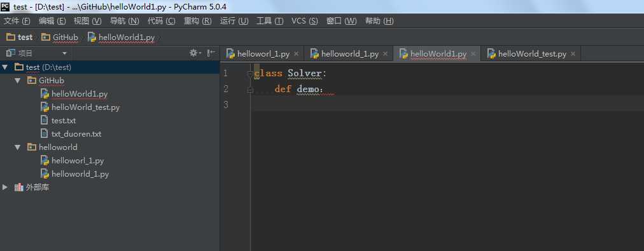Click the GitHub breadcrumb in navigation bar

(x=60, y=37)
